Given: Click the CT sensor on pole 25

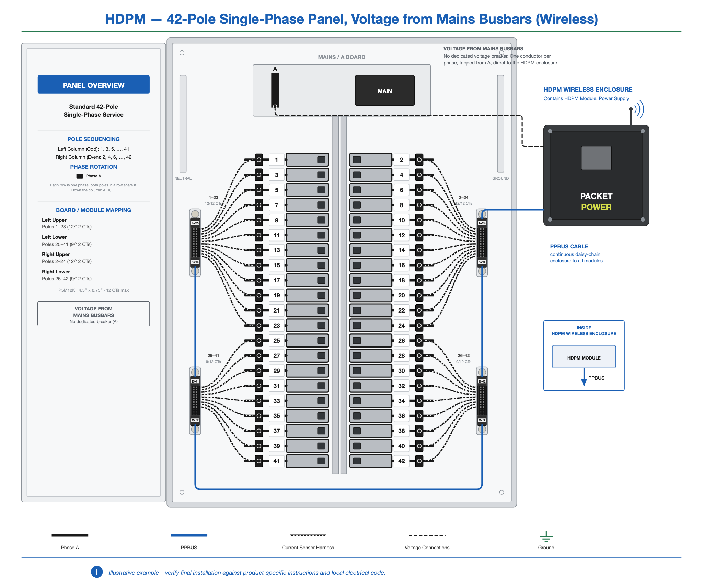Looking at the screenshot, I should point(259,341).
